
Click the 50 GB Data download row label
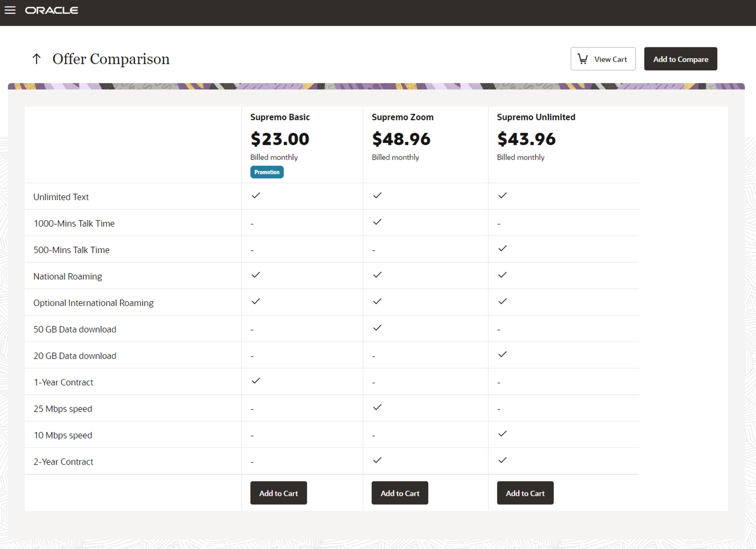click(x=75, y=329)
